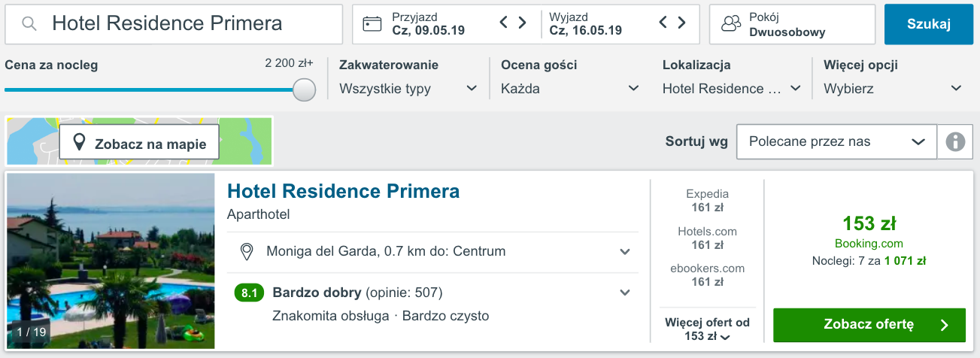Click the green Zobacz ofertę button
This screenshot has height=358, width=980.
tap(869, 325)
